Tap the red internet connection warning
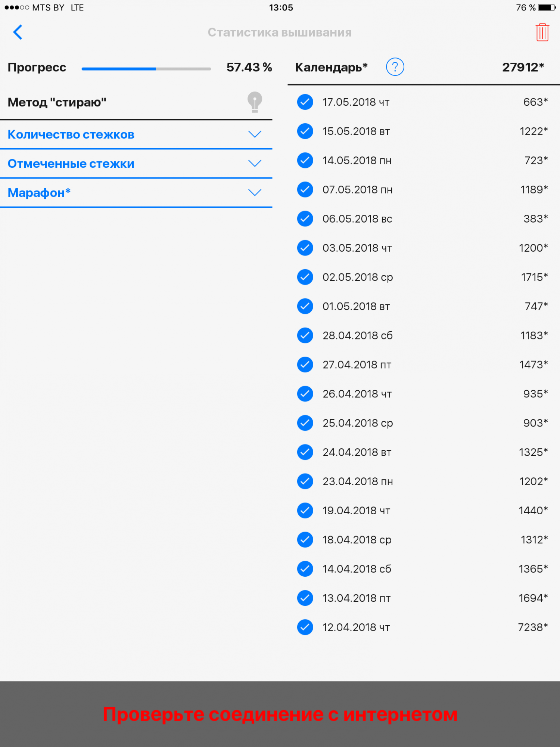560x747 pixels. pyautogui.click(x=280, y=714)
